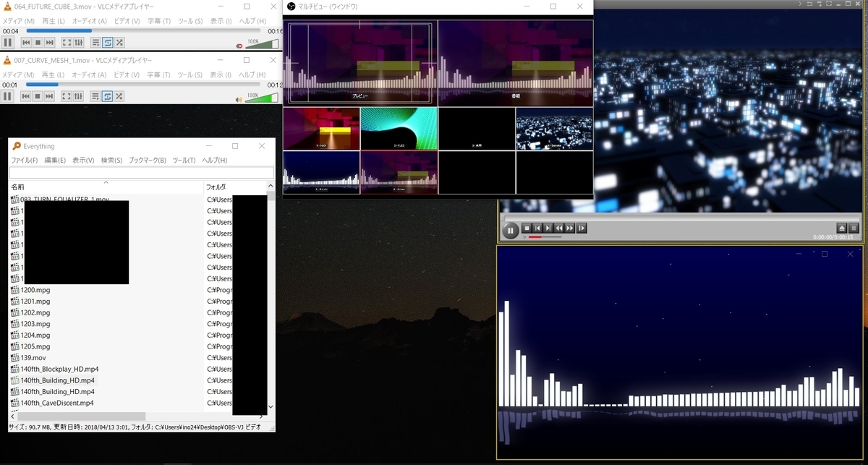
Task: Select file 1200.mpg in Everything list
Action: pos(35,290)
